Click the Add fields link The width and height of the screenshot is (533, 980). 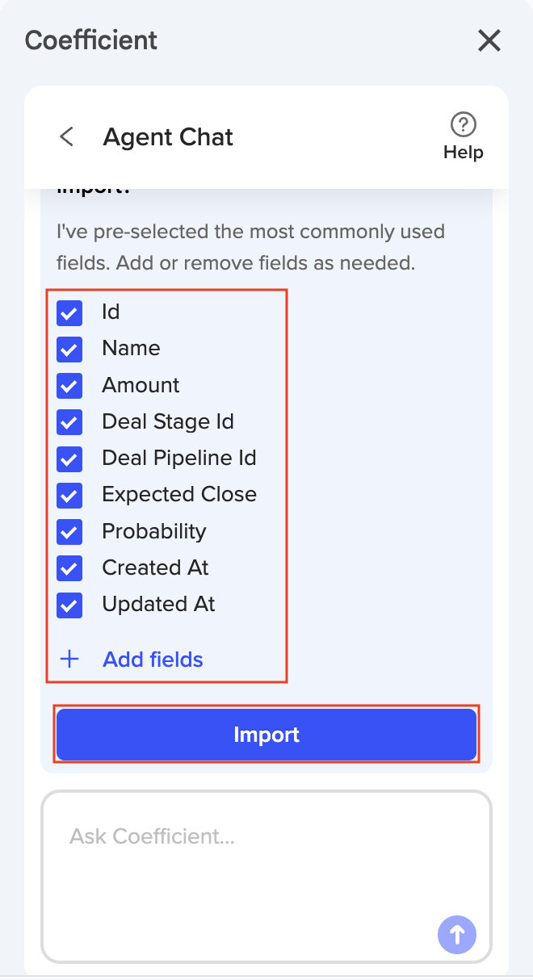[153, 660]
